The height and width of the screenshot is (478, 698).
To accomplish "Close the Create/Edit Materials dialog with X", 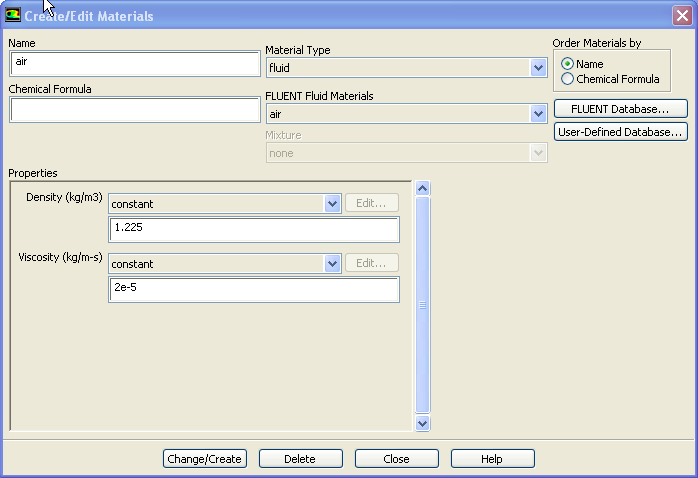I will [682, 16].
